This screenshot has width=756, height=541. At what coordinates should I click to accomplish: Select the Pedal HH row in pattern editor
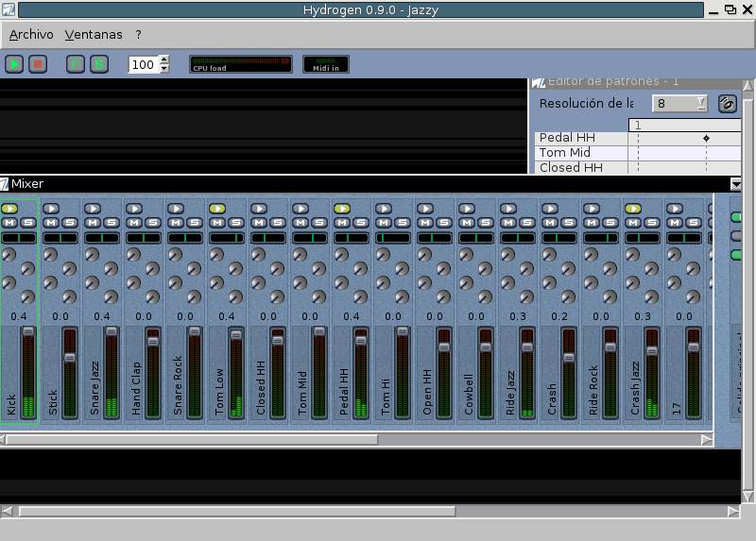[581, 138]
